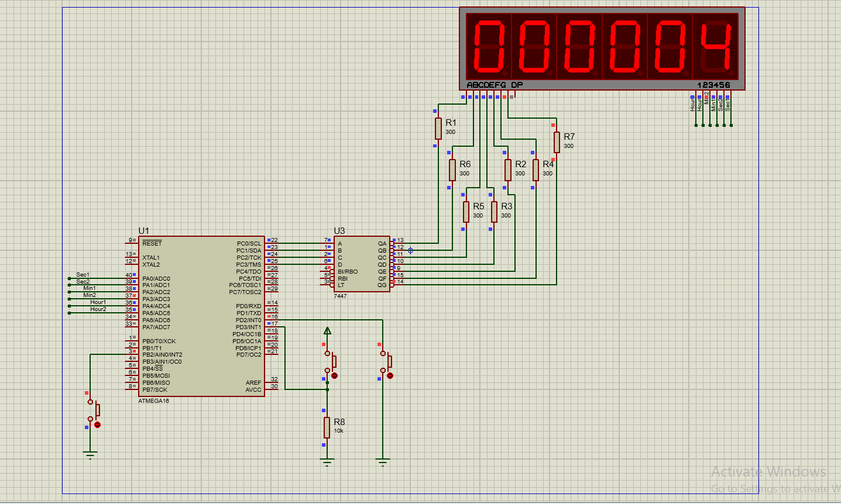The height and width of the screenshot is (504, 841).
Task: Click the Hour2 net label on pin PA5
Action: point(98,309)
